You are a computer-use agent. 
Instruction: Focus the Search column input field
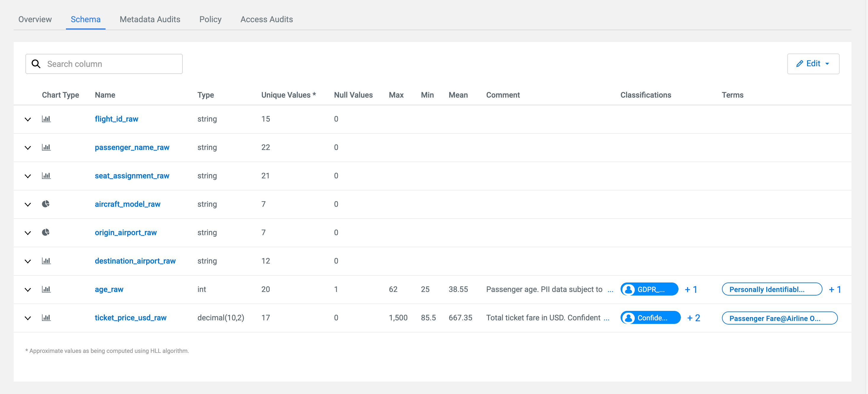point(111,64)
